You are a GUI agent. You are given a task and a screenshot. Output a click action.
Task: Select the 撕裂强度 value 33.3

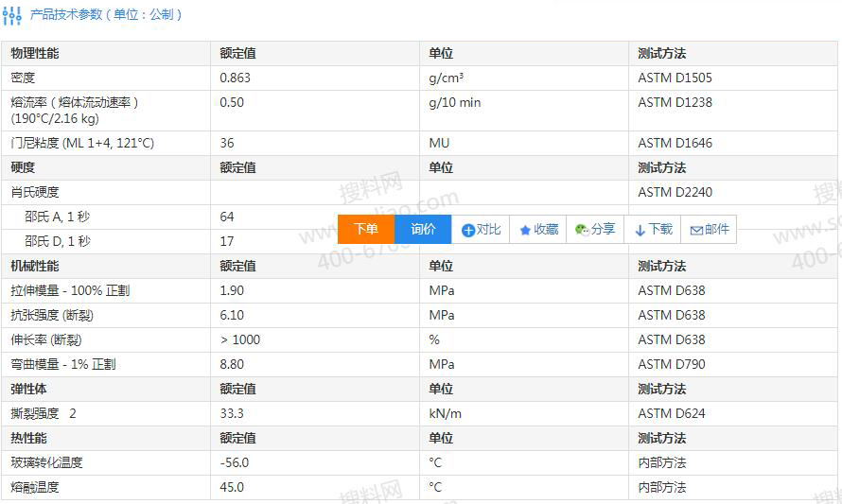[x=232, y=414]
